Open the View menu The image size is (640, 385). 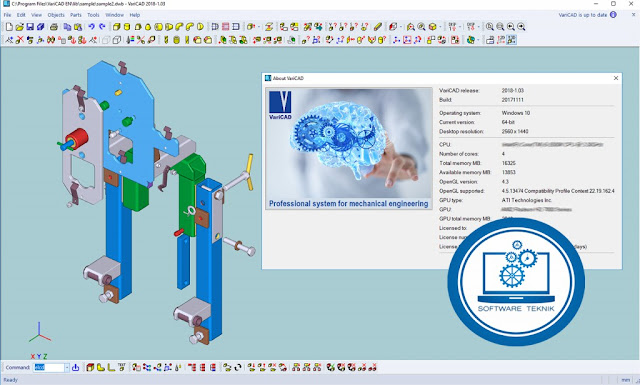click(36, 15)
